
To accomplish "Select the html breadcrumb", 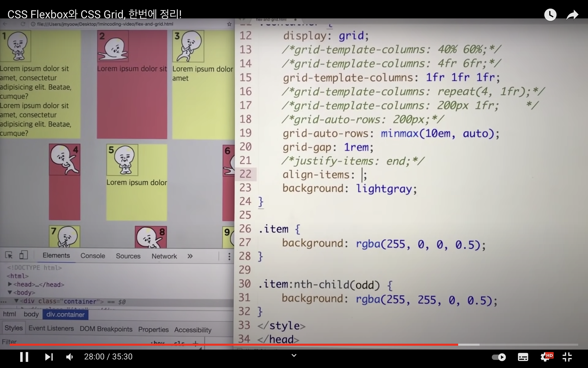I will point(9,314).
